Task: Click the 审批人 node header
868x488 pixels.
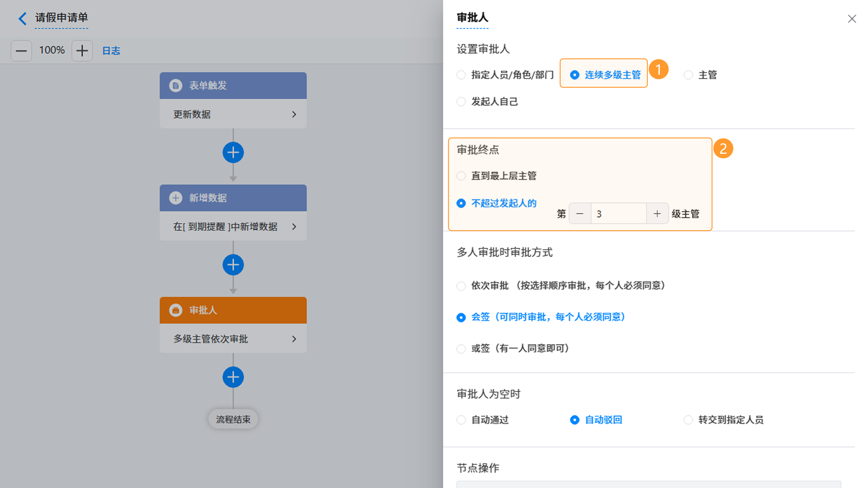Action: click(233, 310)
